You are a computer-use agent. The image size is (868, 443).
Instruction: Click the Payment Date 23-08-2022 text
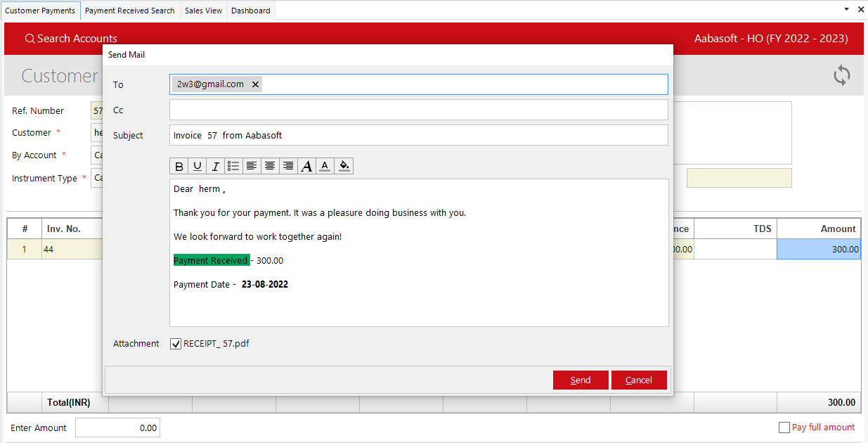[x=231, y=285]
